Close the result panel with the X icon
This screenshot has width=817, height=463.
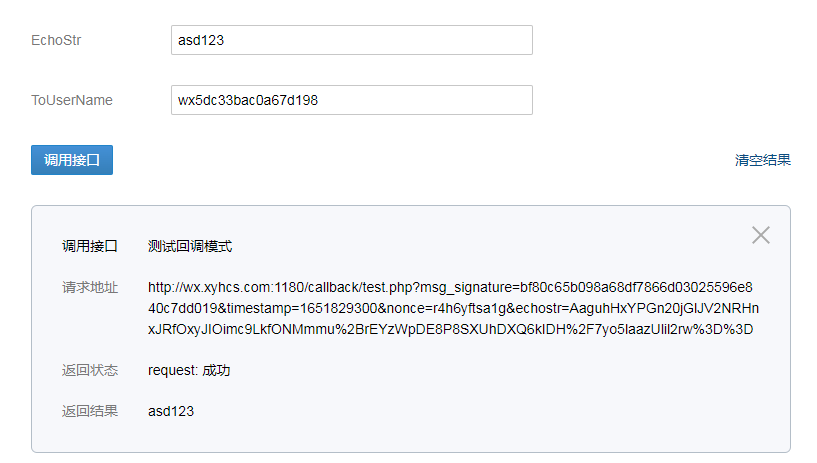(x=761, y=235)
